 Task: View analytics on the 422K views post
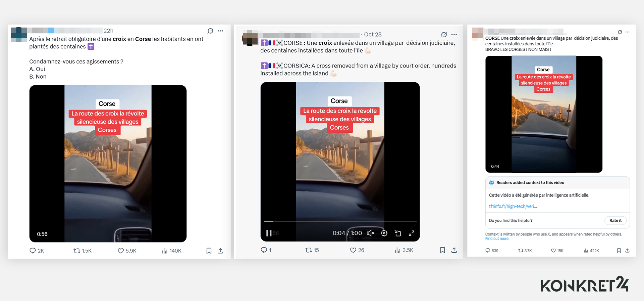coord(586,251)
